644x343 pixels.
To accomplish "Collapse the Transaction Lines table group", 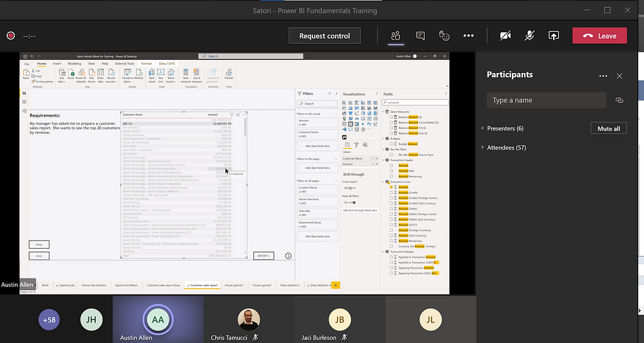I will click(384, 182).
